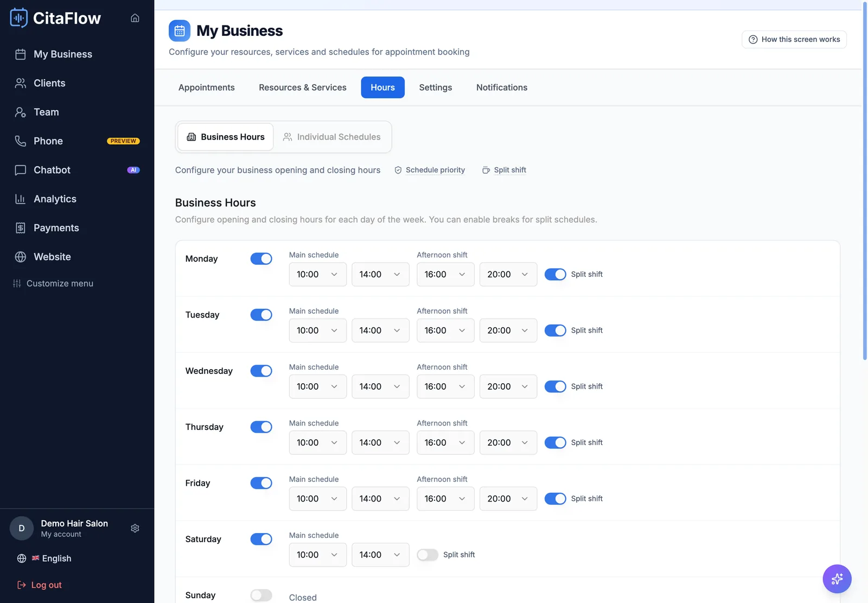The width and height of the screenshot is (868, 603).
Task: Open the AI sparkle assistant button
Action: click(x=837, y=579)
